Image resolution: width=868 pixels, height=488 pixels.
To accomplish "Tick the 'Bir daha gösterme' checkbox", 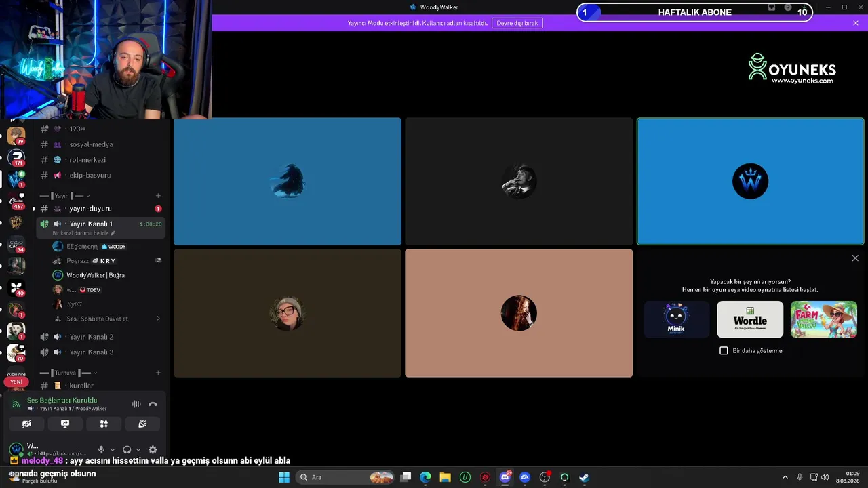I will (x=724, y=350).
